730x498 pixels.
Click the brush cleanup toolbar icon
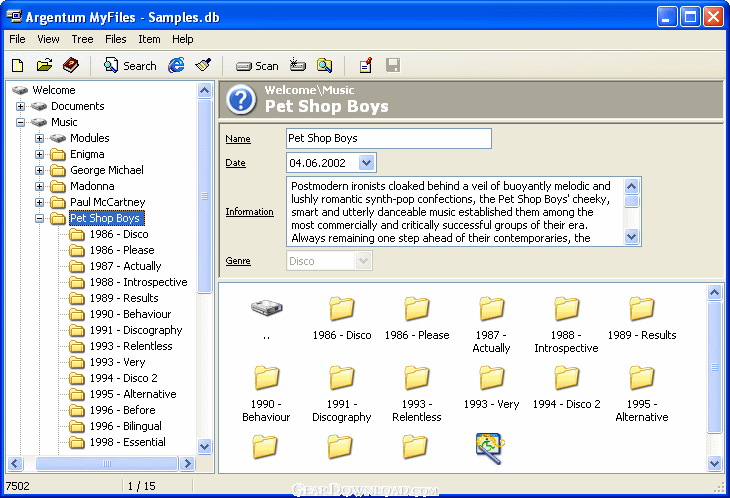(203, 66)
